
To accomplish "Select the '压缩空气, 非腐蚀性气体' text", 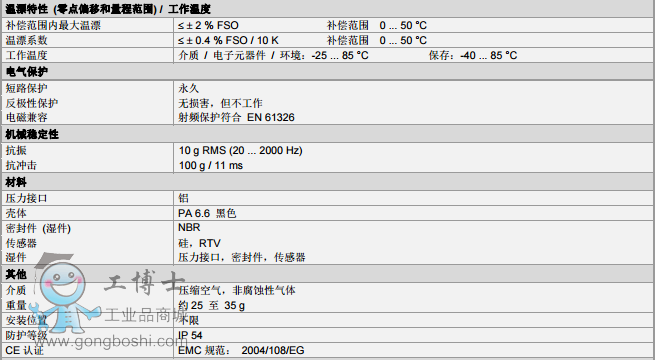I will pyautogui.click(x=237, y=290).
